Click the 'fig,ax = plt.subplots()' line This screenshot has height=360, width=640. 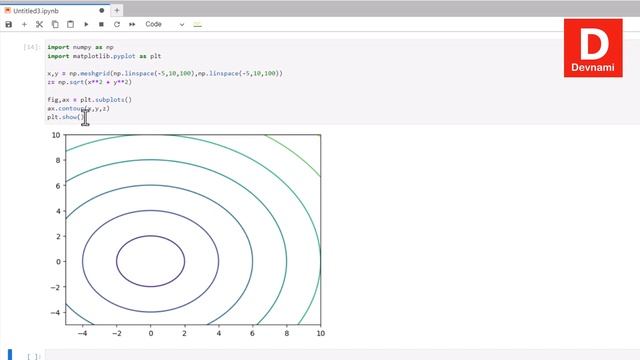[x=89, y=100]
